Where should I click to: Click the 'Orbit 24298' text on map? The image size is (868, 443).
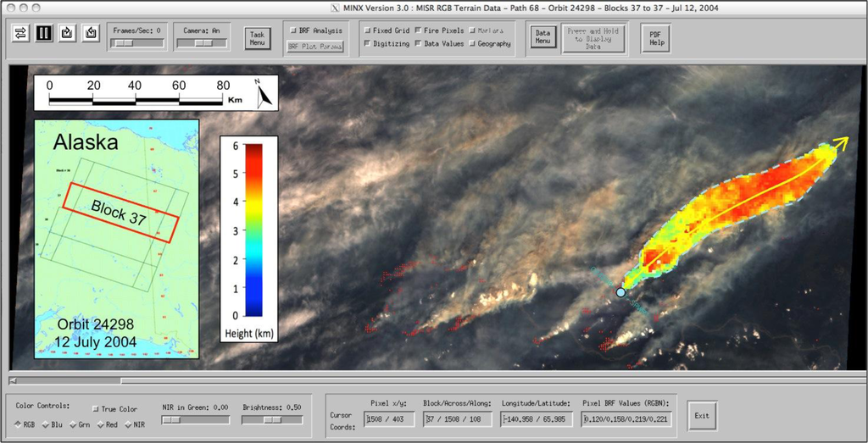click(95, 324)
